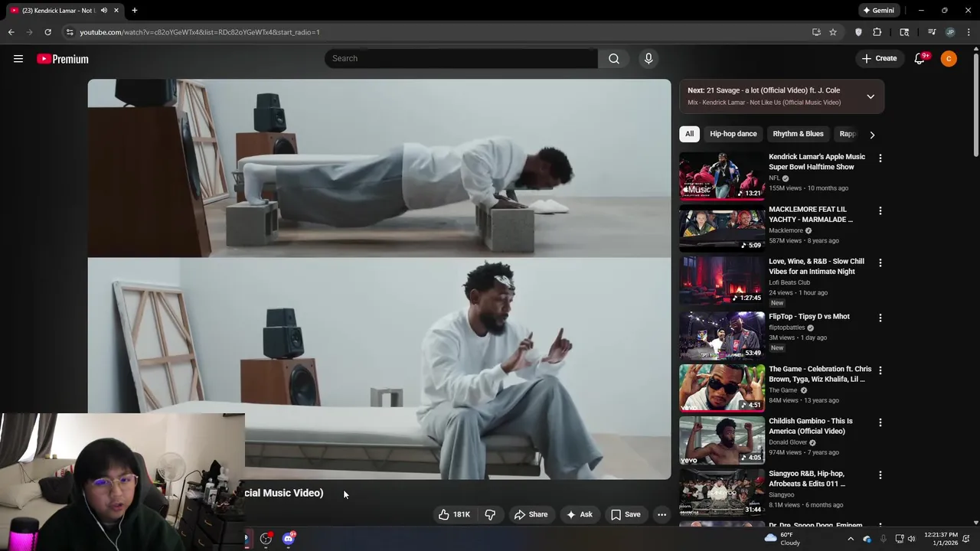
Task: Click the next-up 21 Savage a lot title
Action: coord(773,90)
